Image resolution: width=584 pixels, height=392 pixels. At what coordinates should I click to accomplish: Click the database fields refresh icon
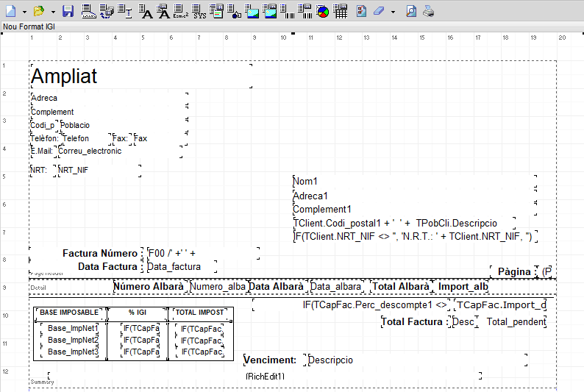point(107,11)
